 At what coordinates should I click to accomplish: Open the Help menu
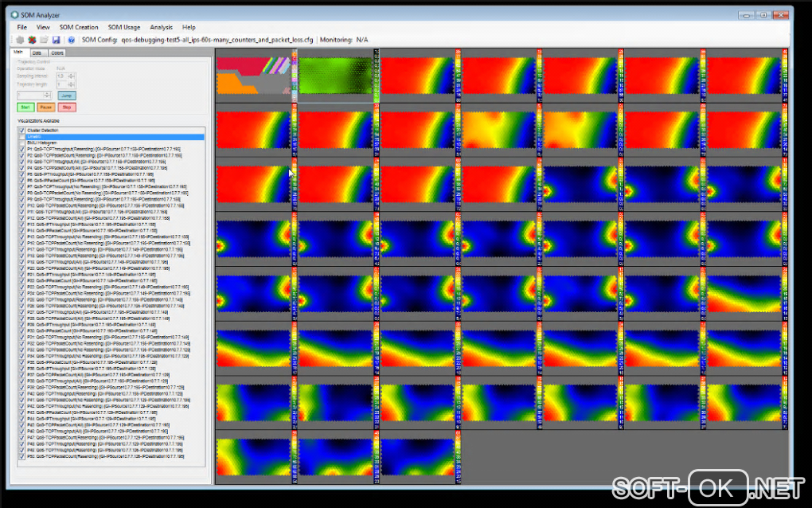click(x=189, y=27)
